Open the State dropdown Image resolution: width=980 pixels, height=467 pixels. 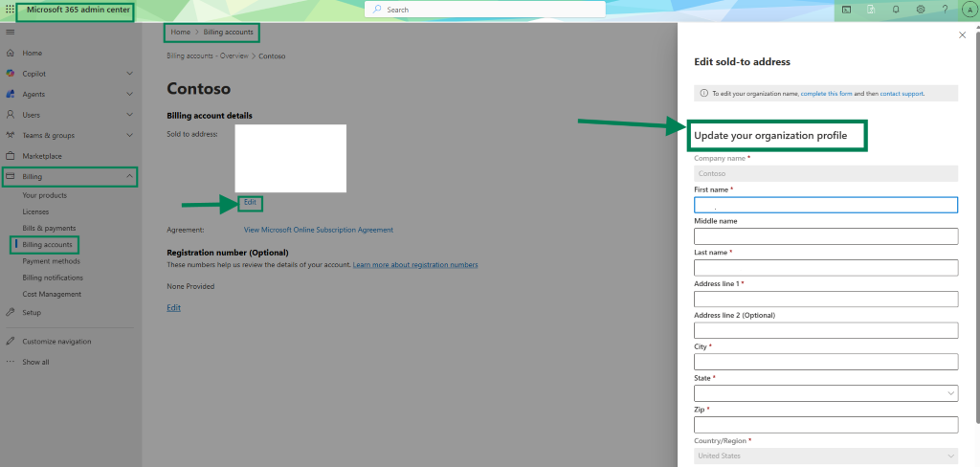click(x=826, y=393)
